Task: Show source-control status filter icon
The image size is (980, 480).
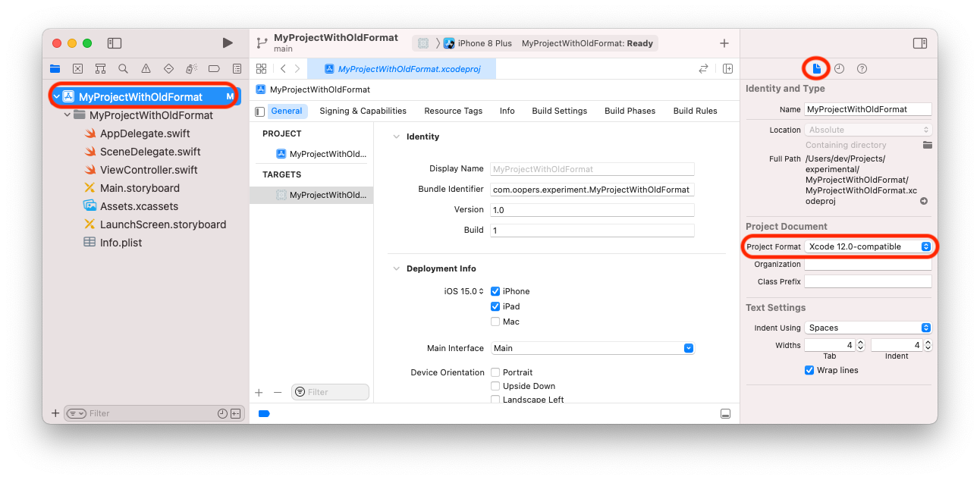Action: (x=235, y=413)
